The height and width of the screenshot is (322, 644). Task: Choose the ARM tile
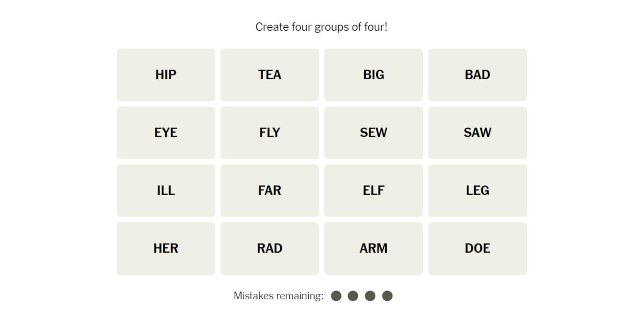point(373,248)
